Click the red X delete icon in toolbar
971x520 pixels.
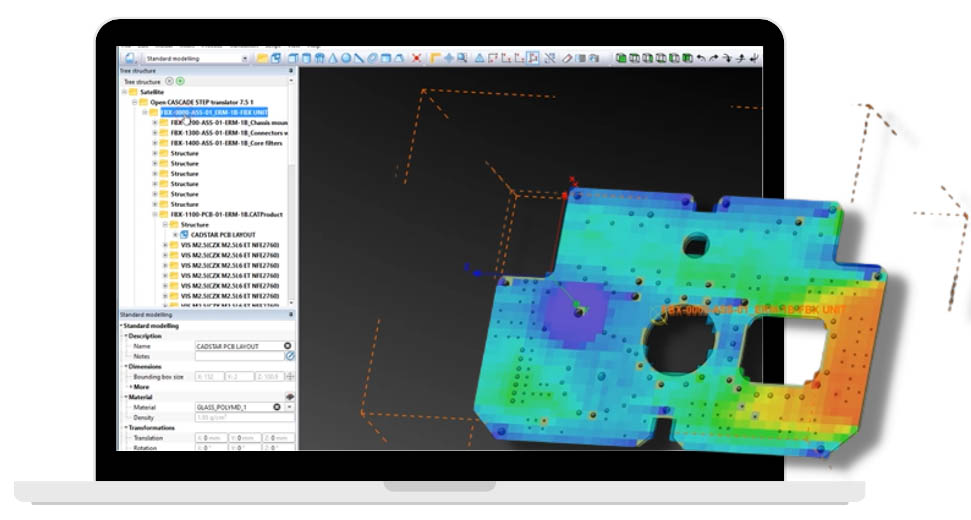tap(416, 59)
